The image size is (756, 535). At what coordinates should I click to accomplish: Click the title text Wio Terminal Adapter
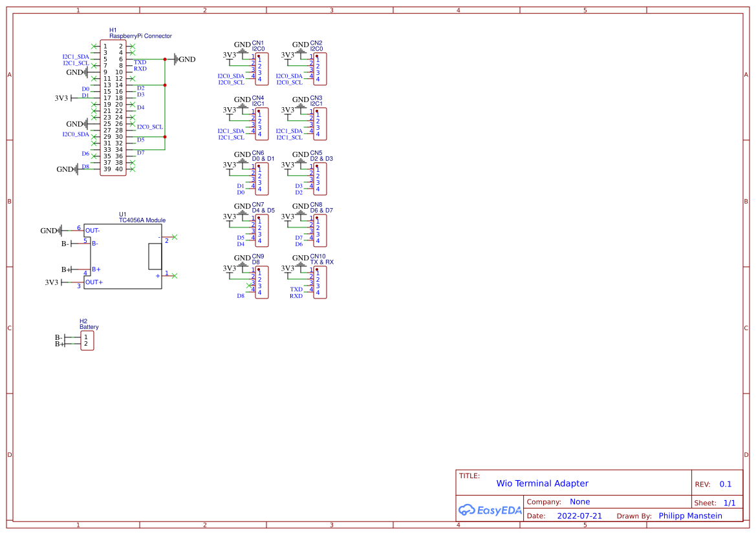543,483
